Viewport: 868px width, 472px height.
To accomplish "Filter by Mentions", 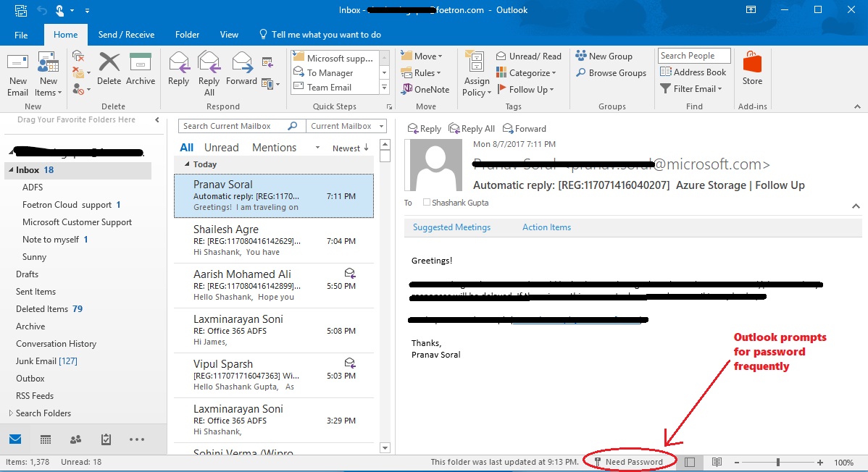I will pyautogui.click(x=274, y=148).
